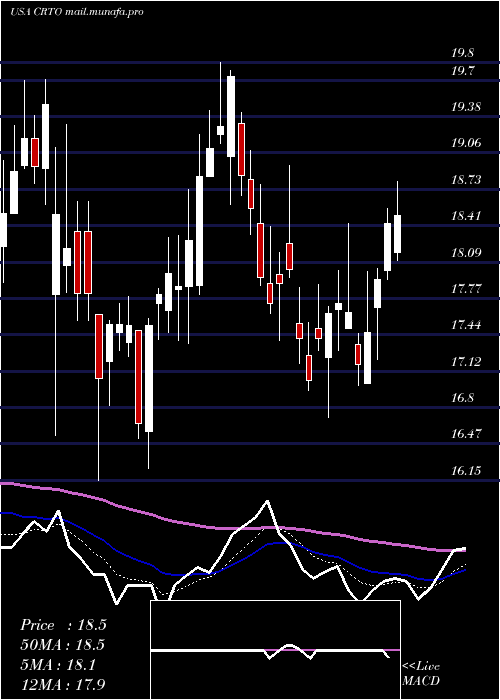Image resolution: width=500 pixels, height=700 pixels.
Task: Click the 'Price : 18.5' readout
Action: point(63,625)
